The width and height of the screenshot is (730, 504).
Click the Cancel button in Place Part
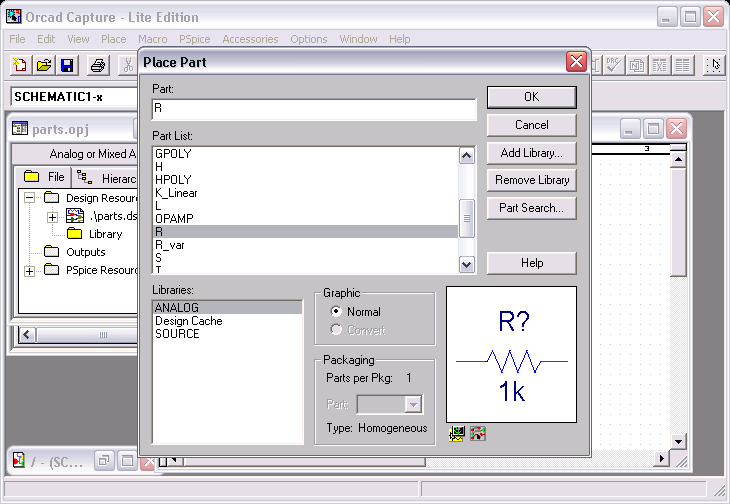coord(532,125)
